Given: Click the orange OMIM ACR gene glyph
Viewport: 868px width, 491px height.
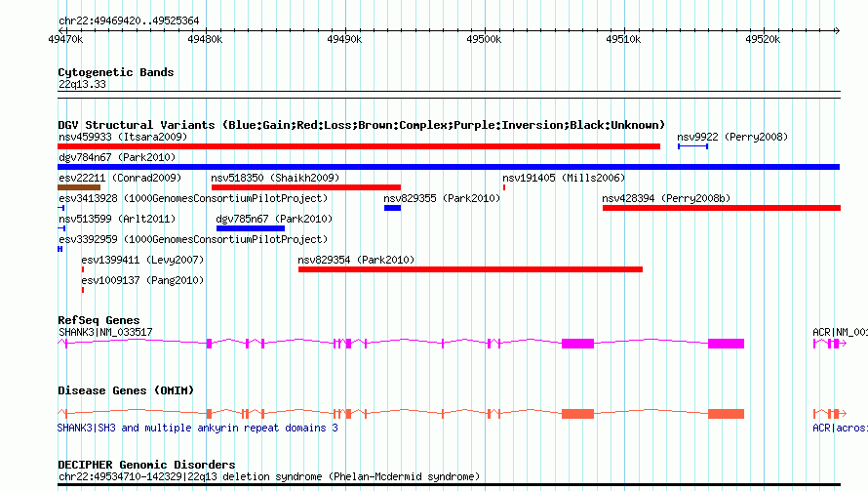Looking at the screenshot, I should [x=830, y=414].
